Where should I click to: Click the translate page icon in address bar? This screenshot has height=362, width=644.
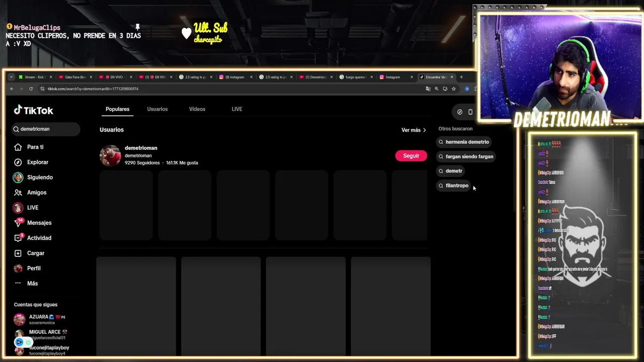click(x=428, y=88)
